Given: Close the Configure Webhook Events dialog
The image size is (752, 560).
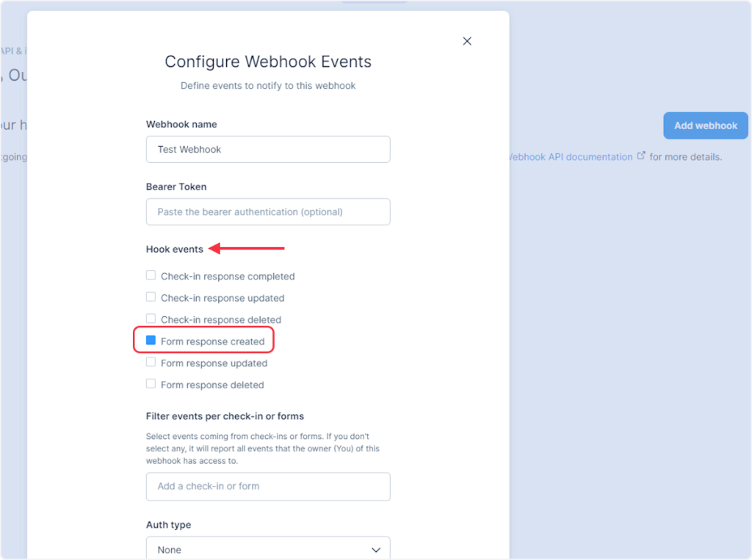Looking at the screenshot, I should pos(467,41).
